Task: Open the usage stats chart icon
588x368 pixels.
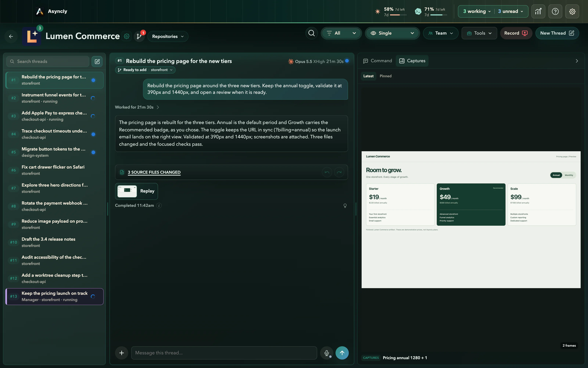Action: point(538,11)
